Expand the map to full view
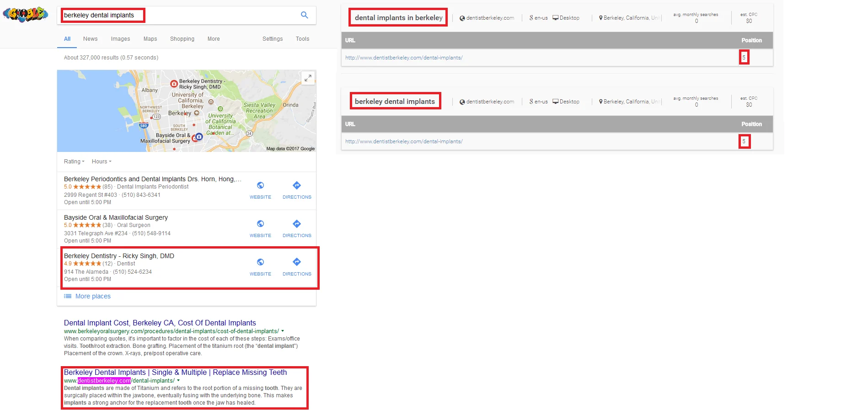This screenshot has width=868, height=411. point(308,78)
